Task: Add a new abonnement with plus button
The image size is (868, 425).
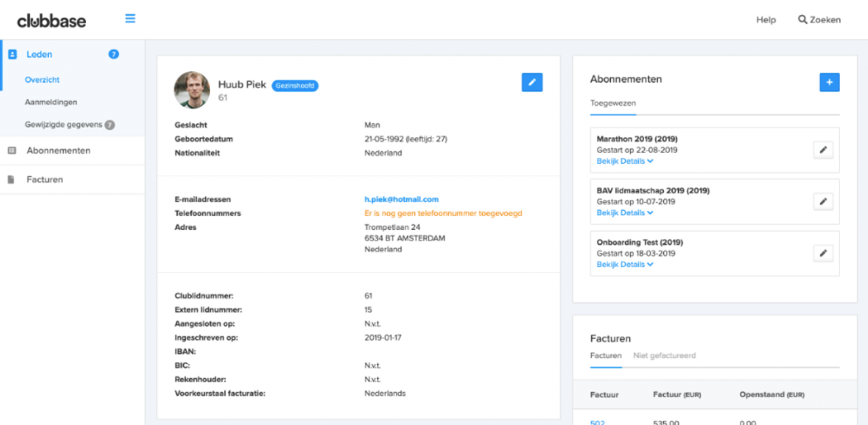Action: [829, 82]
